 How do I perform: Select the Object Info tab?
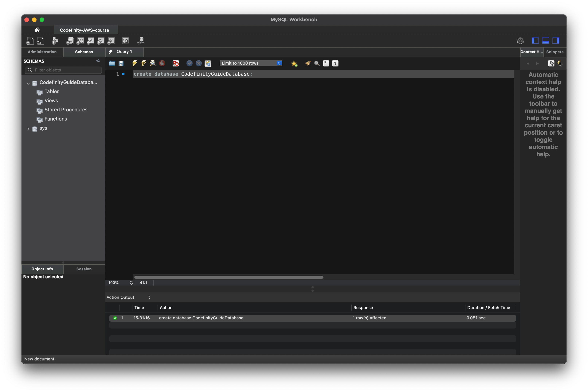(42, 269)
